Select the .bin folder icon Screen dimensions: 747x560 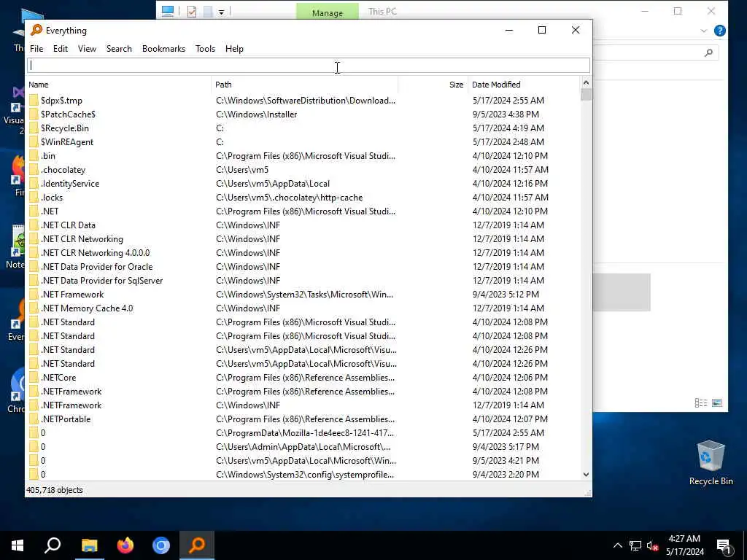pyautogui.click(x=34, y=156)
